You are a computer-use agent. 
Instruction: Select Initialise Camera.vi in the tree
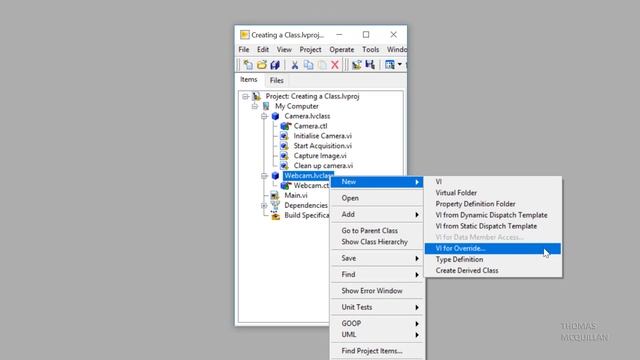(x=322, y=136)
